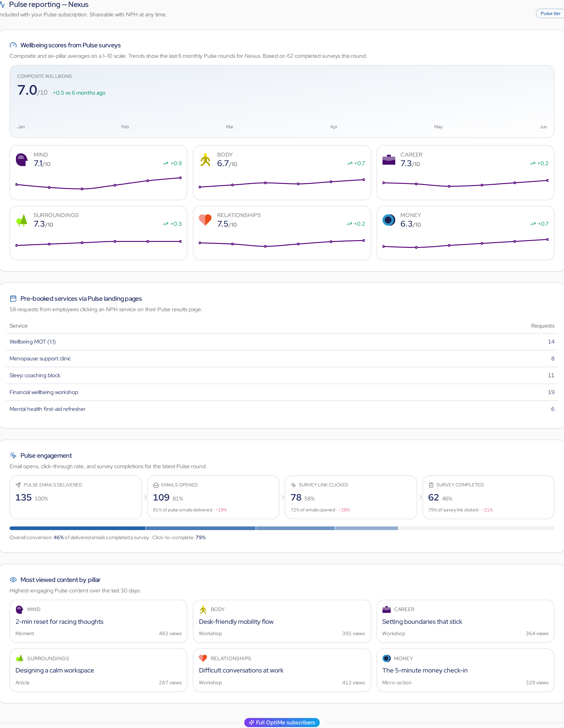Screen dimensions: 564x728
Task: Click the paper plane icon for emails delivered
Action: click(x=18, y=485)
